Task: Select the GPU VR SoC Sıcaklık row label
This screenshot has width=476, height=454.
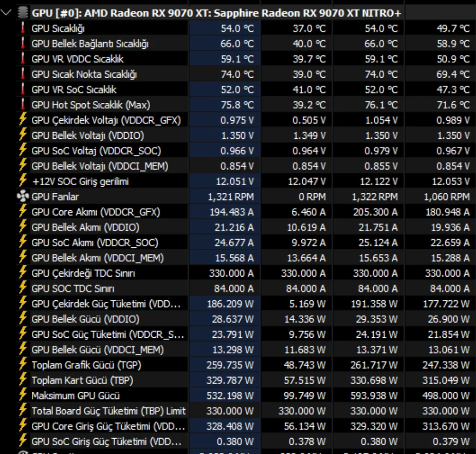Action: [74, 89]
